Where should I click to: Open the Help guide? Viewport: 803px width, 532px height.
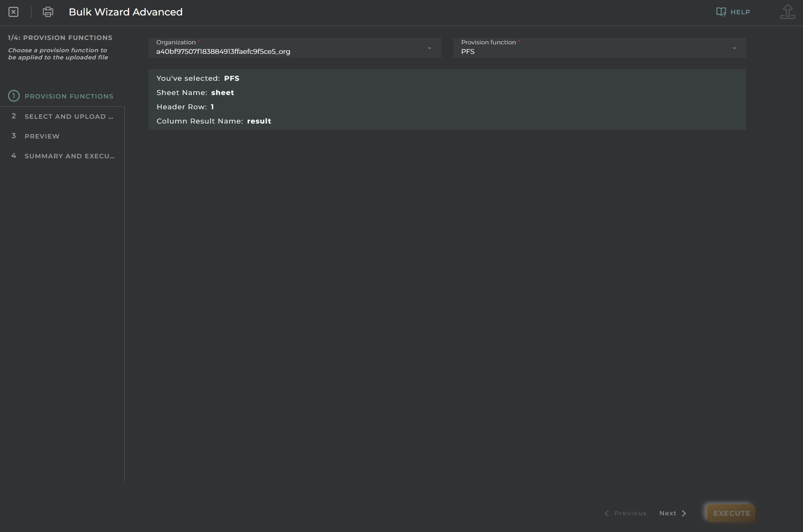point(733,12)
